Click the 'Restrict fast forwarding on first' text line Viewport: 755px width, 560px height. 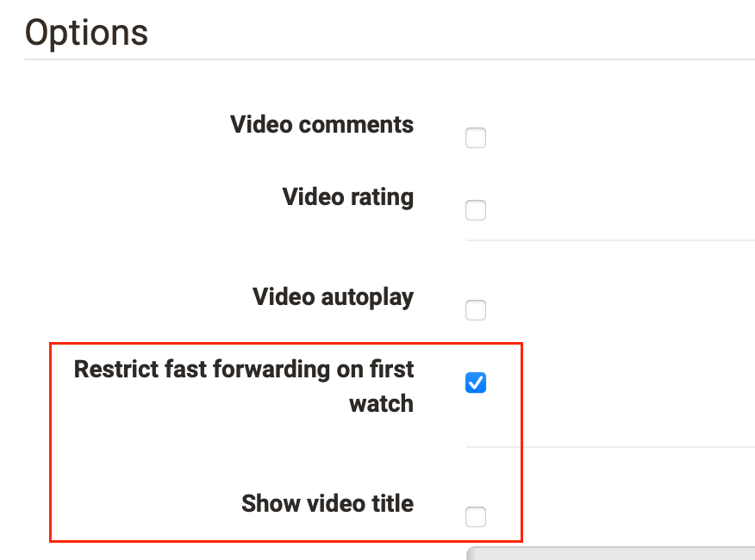(x=244, y=370)
